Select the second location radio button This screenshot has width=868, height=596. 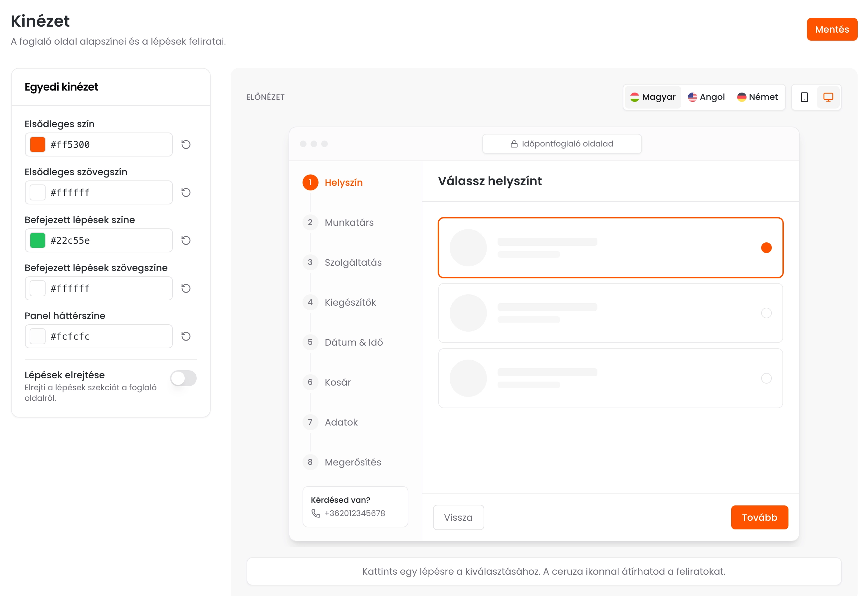(766, 313)
